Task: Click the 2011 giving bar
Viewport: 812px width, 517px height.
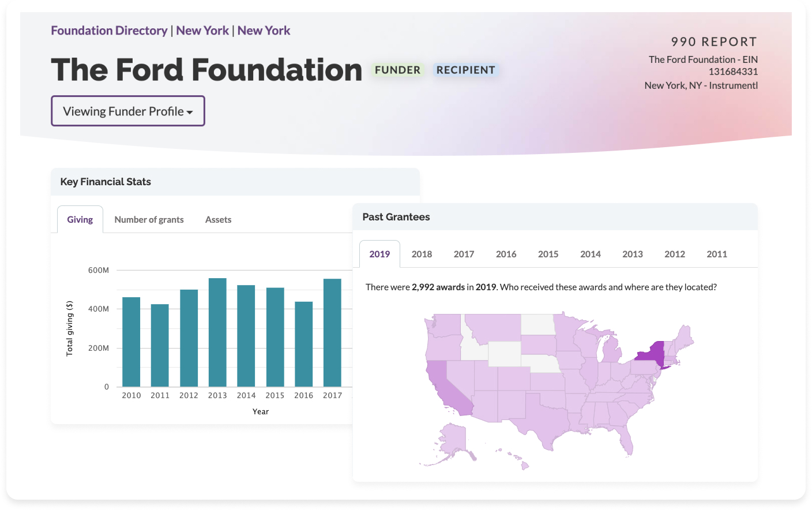Action: point(160,345)
